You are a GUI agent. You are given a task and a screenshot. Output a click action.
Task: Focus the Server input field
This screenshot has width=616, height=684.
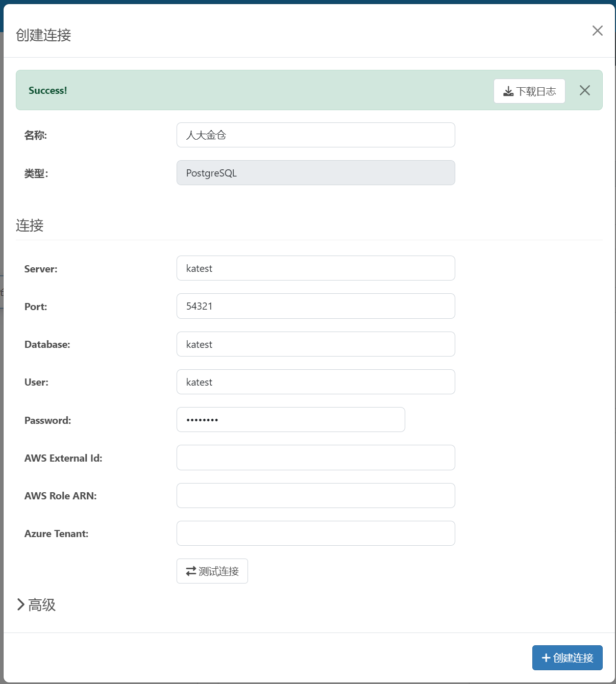coord(316,268)
